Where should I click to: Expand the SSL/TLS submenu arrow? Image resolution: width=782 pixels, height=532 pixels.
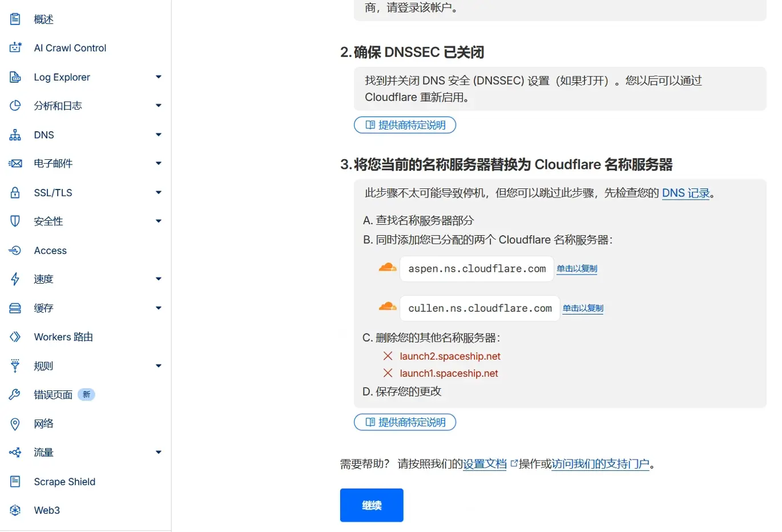coord(159,192)
